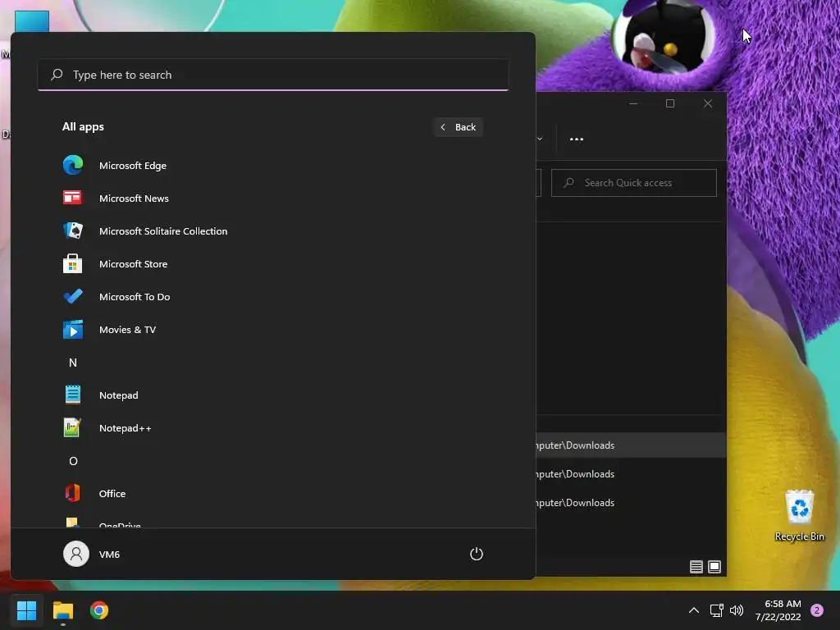Image resolution: width=840 pixels, height=630 pixels.
Task: Select the highlighted Downloads row in File Explorer
Action: click(x=631, y=445)
